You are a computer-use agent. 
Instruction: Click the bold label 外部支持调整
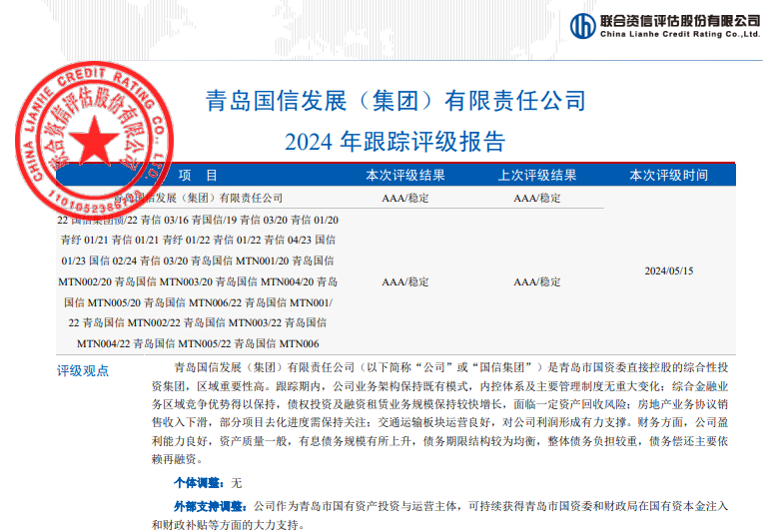point(211,506)
